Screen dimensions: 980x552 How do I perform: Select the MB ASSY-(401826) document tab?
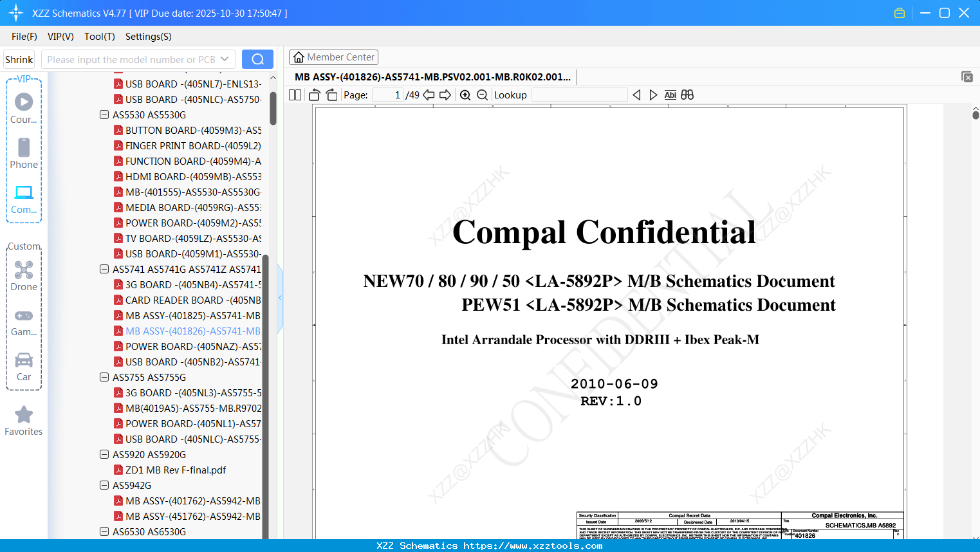pos(432,77)
